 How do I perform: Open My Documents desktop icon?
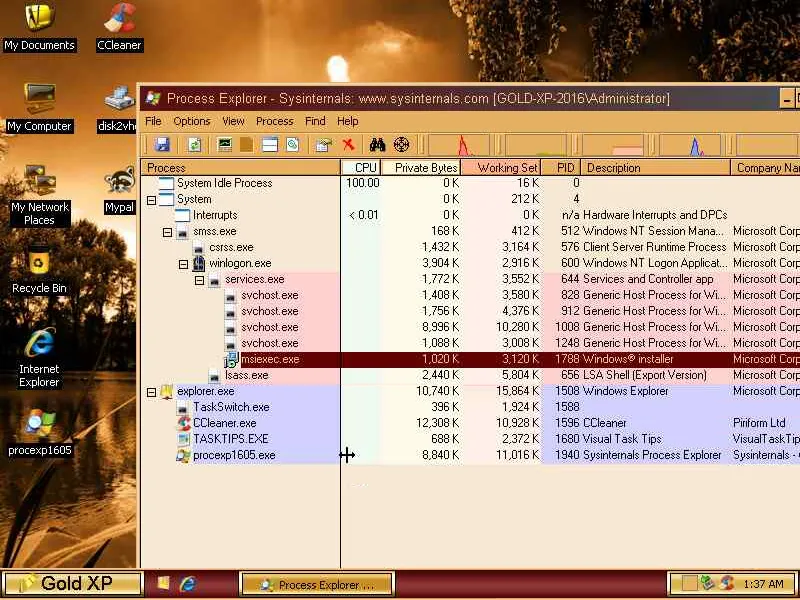point(39,28)
